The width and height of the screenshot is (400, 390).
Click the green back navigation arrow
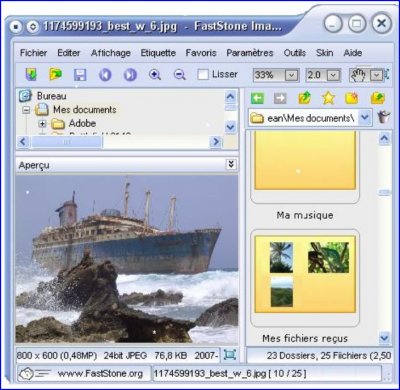[x=257, y=98]
